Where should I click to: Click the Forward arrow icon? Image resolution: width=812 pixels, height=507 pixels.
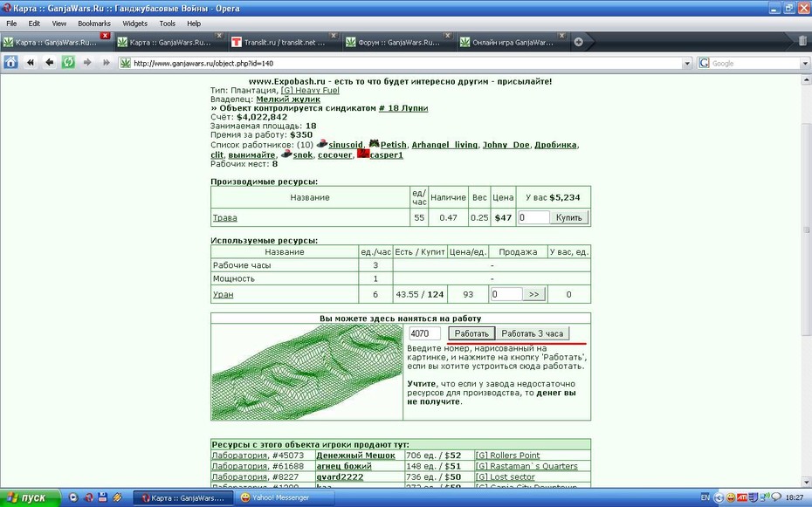pyautogui.click(x=87, y=63)
